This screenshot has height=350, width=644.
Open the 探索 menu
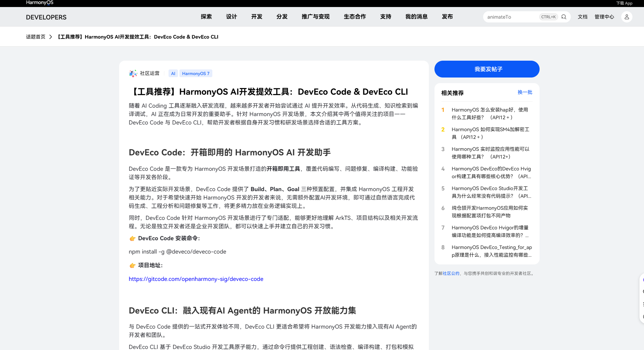coord(206,17)
